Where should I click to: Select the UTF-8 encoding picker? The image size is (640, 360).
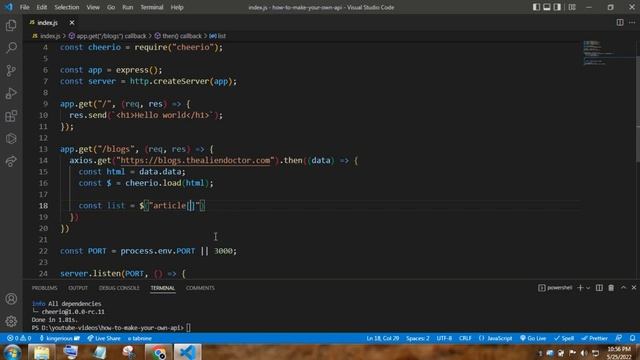(444, 338)
